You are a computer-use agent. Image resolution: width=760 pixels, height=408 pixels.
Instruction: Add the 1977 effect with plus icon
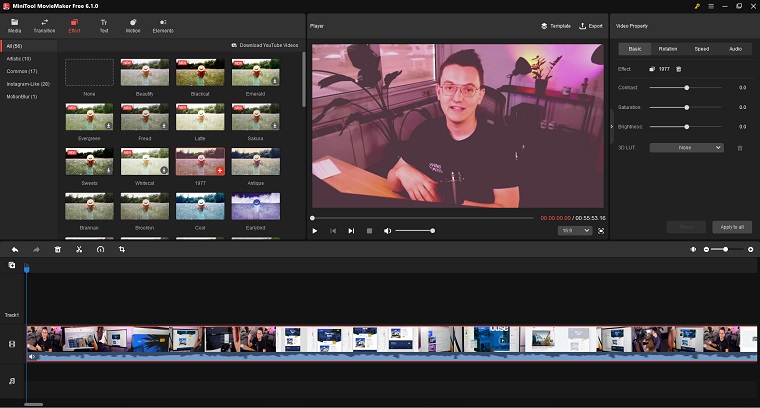[220, 170]
